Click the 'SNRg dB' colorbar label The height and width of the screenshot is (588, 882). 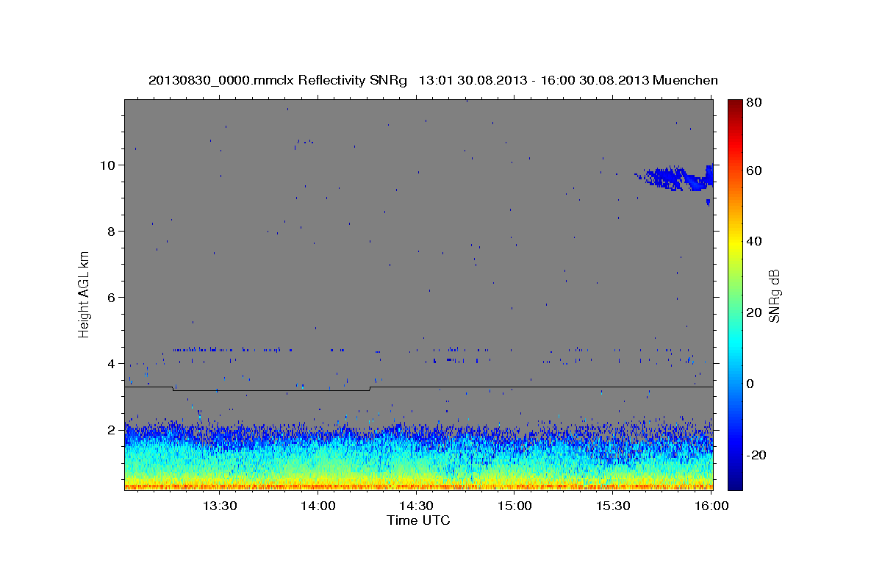click(774, 295)
